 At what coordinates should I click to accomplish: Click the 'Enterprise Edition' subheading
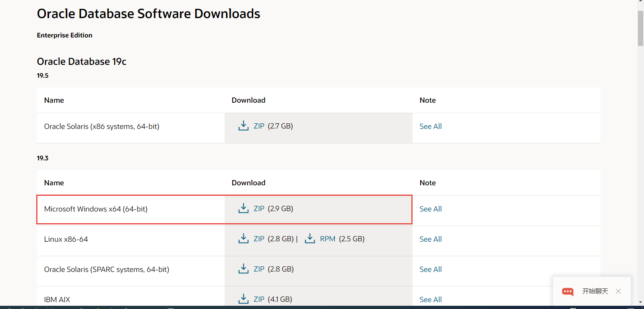64,35
